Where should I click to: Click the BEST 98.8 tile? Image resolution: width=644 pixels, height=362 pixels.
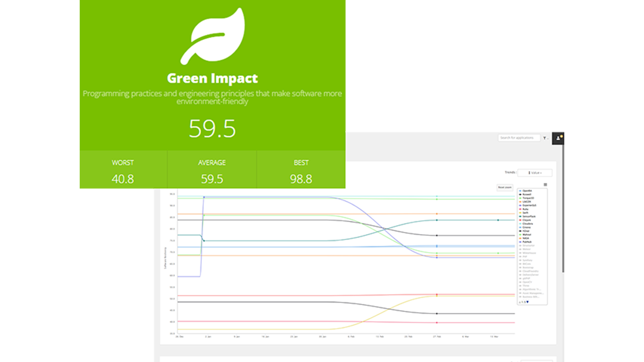[301, 170]
